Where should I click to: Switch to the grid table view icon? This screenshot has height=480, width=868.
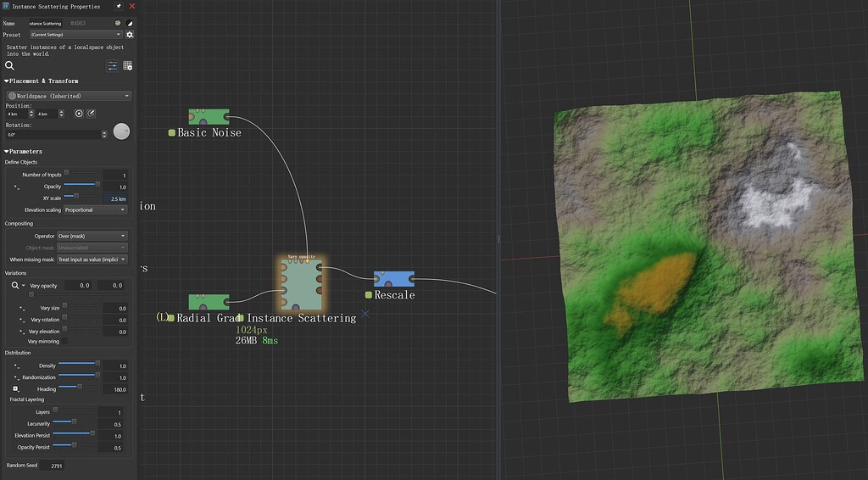click(128, 65)
